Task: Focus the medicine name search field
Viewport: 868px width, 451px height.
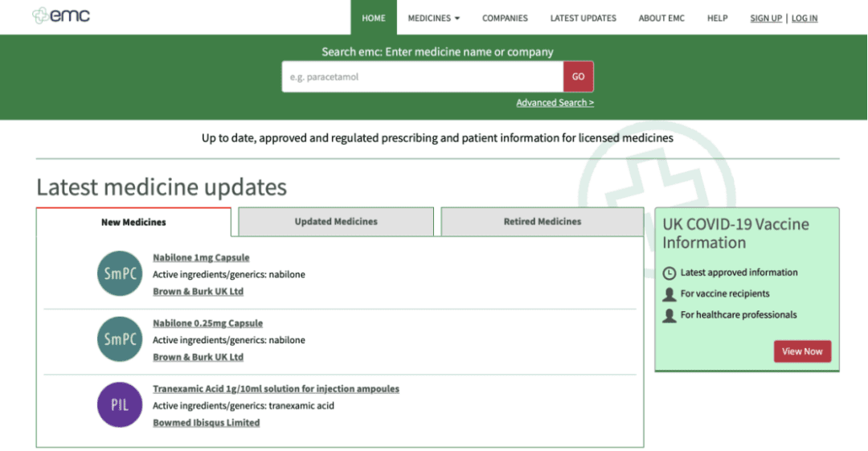Action: tap(423, 76)
